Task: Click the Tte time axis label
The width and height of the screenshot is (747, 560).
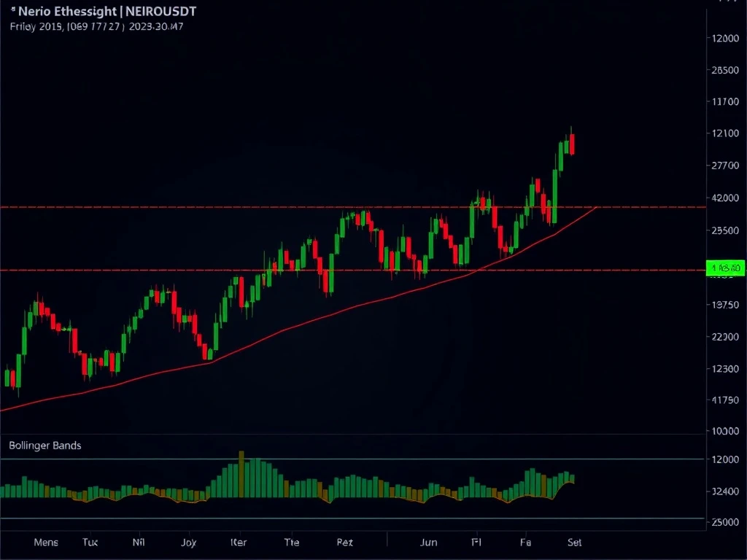Action: click(x=292, y=542)
